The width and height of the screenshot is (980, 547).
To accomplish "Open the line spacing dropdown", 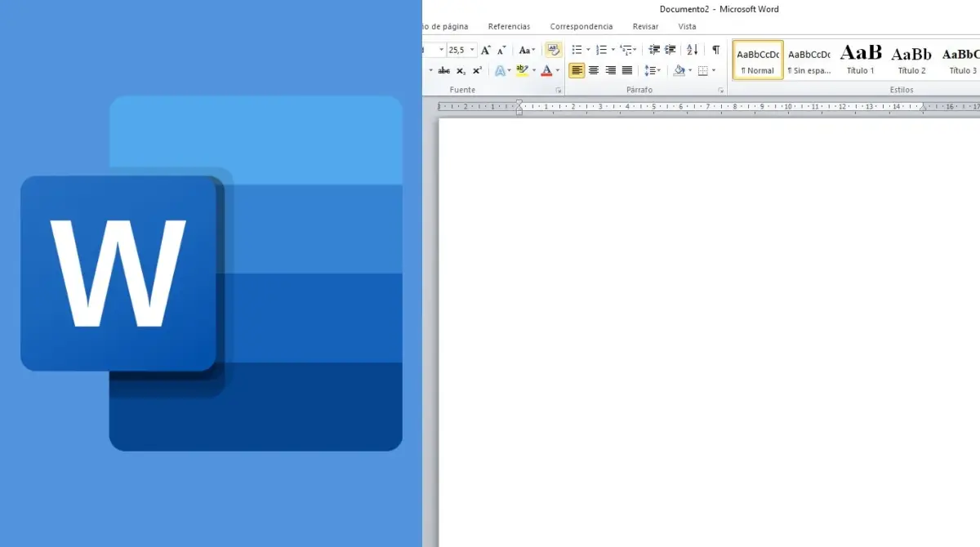I will (x=652, y=71).
